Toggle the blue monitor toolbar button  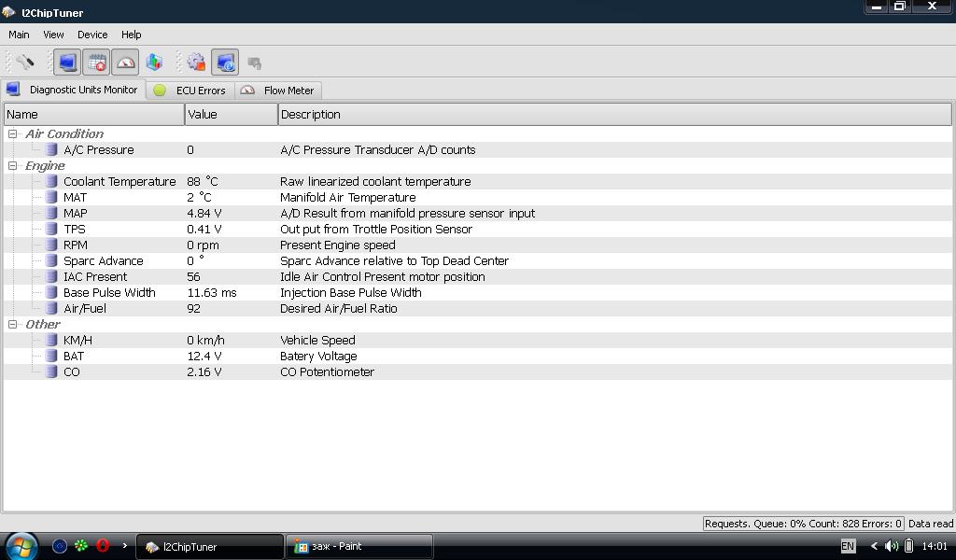tap(67, 63)
